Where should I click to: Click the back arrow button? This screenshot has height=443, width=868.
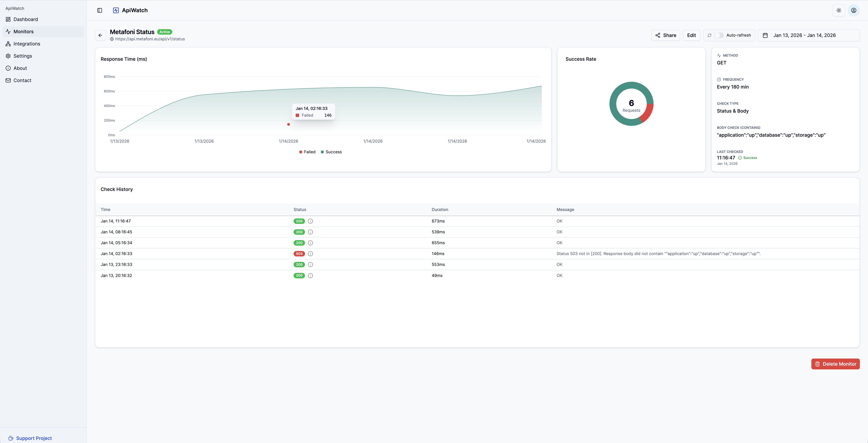pos(100,35)
